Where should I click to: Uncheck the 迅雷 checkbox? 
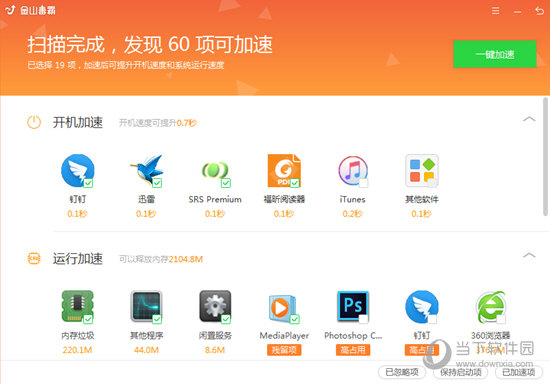[157, 183]
